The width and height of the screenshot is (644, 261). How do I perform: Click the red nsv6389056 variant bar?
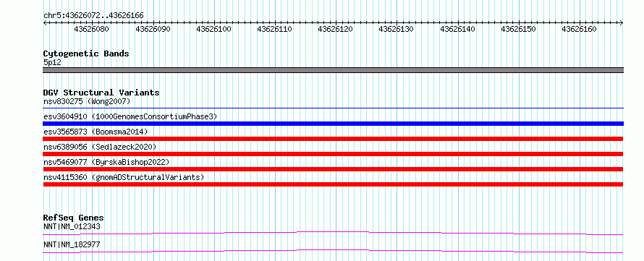[x=333, y=154]
